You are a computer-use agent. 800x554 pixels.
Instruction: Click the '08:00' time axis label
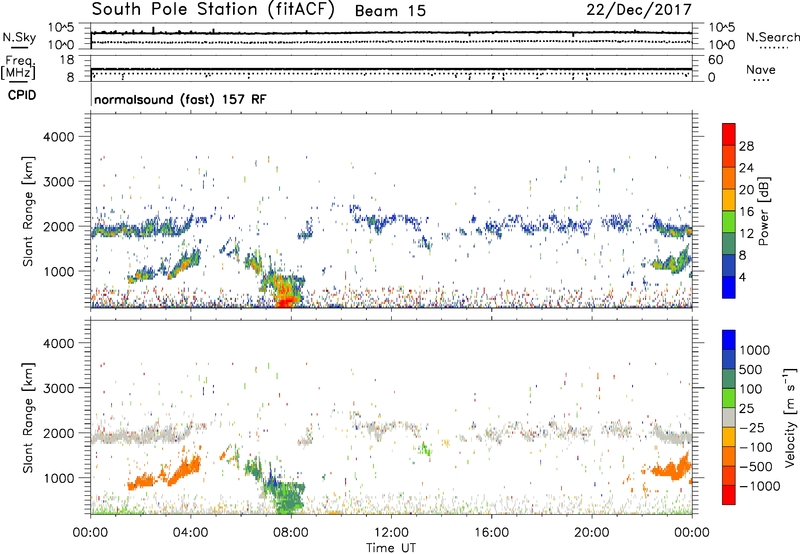(x=291, y=533)
